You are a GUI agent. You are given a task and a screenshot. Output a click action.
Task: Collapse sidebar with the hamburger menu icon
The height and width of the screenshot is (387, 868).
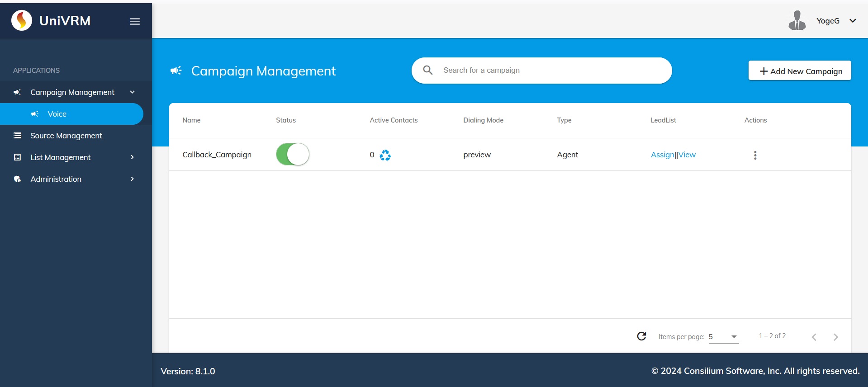tap(134, 21)
